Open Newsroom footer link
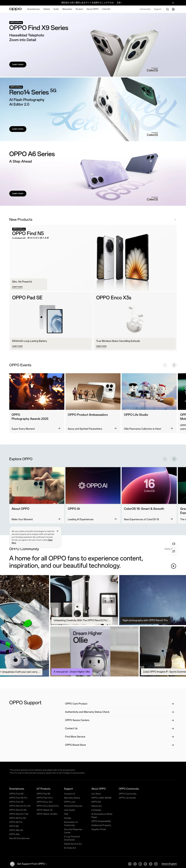Screen dimensions: 186x868 [96, 806]
